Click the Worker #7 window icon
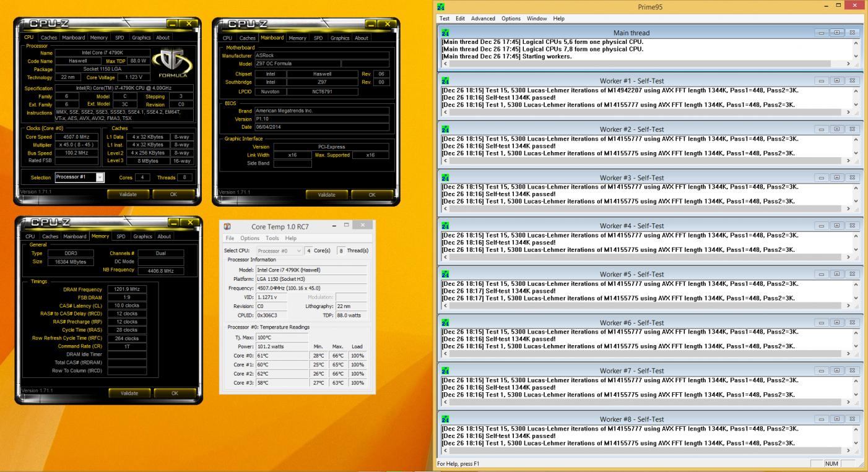868x472 pixels. [x=445, y=371]
